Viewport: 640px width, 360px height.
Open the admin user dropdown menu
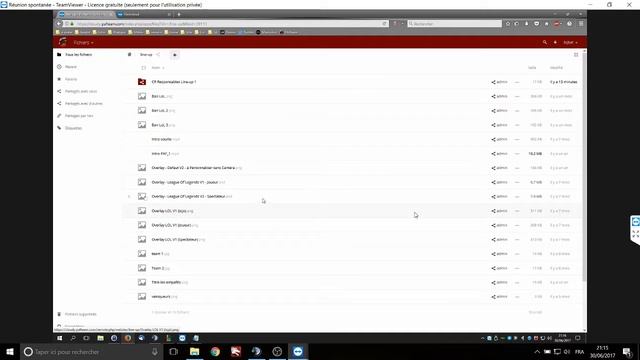click(570, 42)
